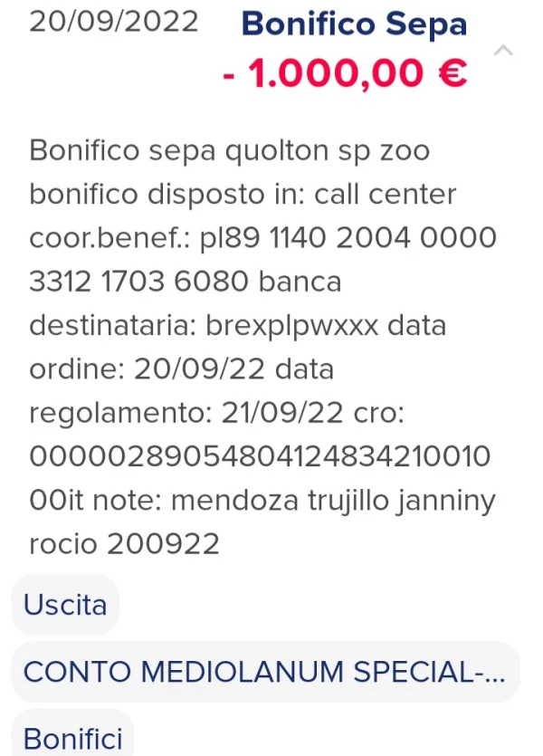Collapse the transaction details chevron
The width and height of the screenshot is (543, 756).
pyautogui.click(x=504, y=51)
